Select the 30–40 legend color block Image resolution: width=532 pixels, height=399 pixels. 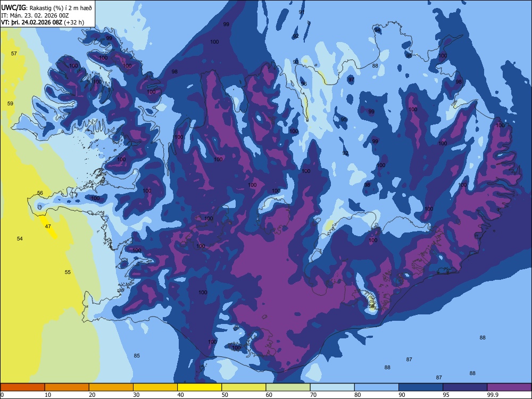coord(155,387)
